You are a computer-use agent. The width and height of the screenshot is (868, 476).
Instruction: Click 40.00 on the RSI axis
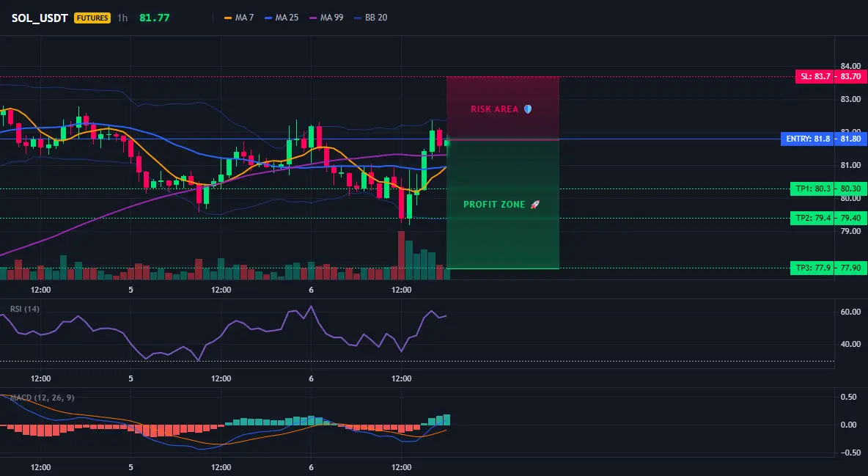851,344
